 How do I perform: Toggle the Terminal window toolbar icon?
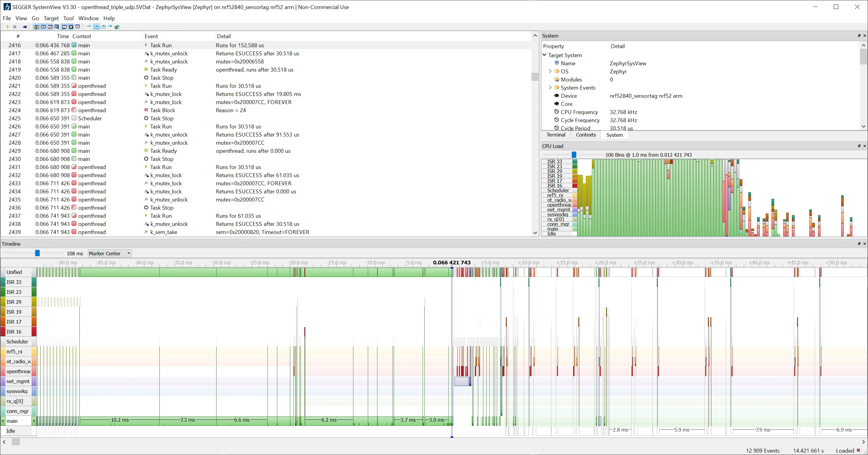coord(71,27)
